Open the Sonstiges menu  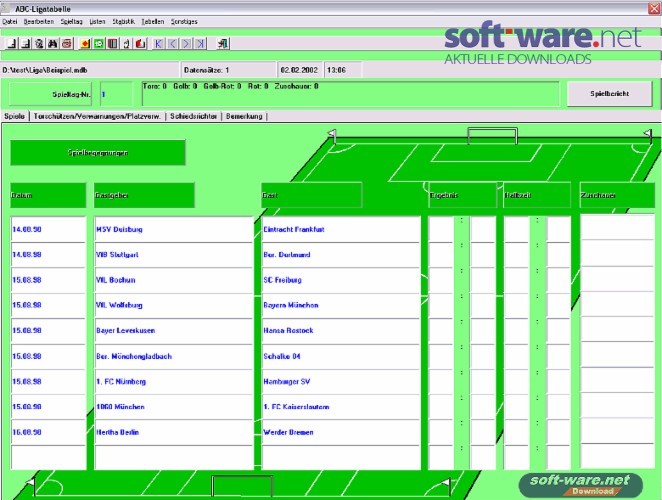pos(184,22)
